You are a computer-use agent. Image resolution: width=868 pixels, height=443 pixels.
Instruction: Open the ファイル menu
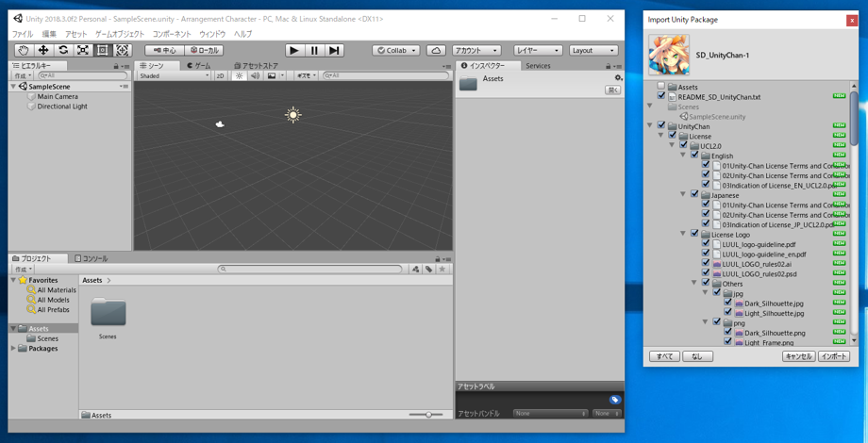click(23, 34)
